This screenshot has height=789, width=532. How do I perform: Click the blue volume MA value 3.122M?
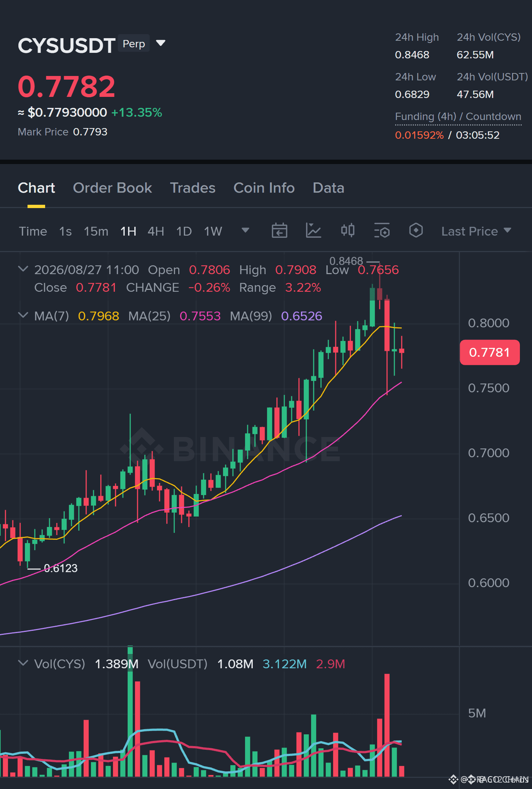tap(285, 664)
